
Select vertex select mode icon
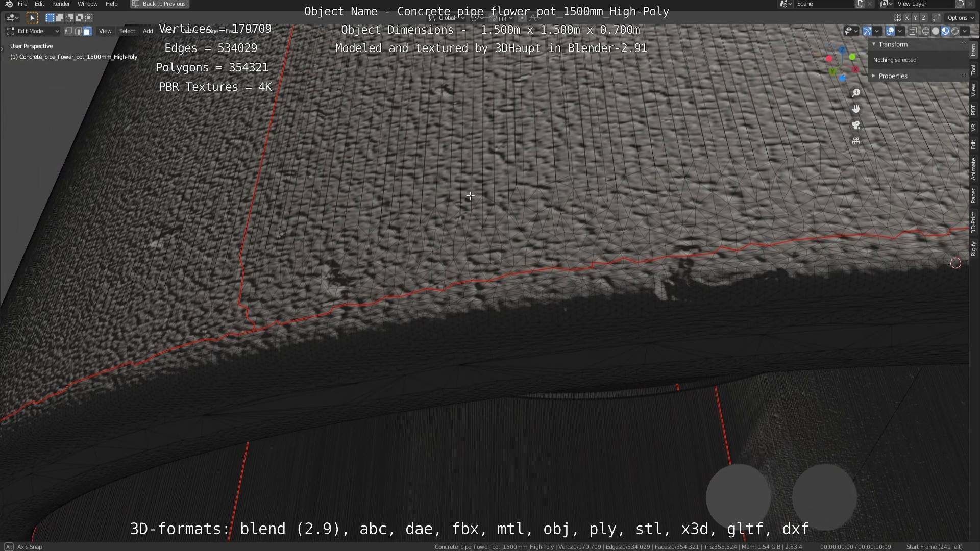pyautogui.click(x=68, y=31)
